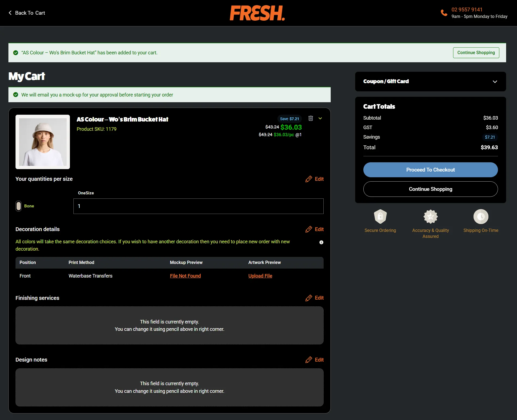Click the pencil icon beside Finishing services

click(x=309, y=298)
